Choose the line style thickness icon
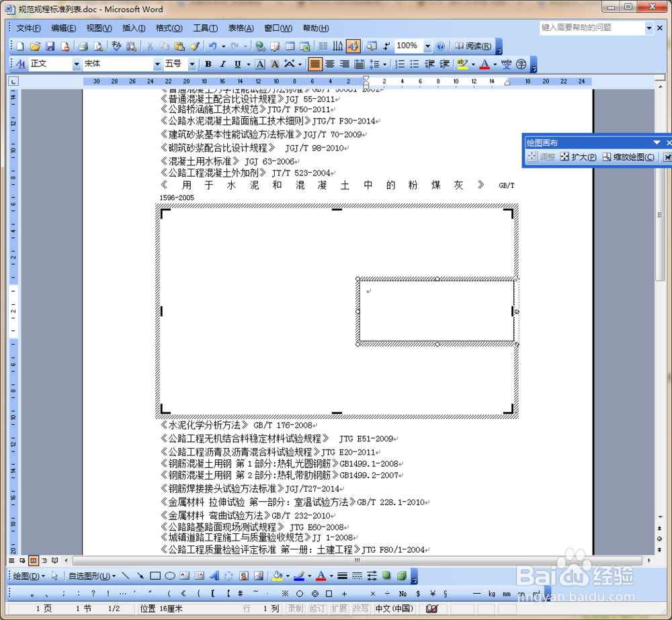This screenshot has width=672, height=620. click(x=342, y=576)
